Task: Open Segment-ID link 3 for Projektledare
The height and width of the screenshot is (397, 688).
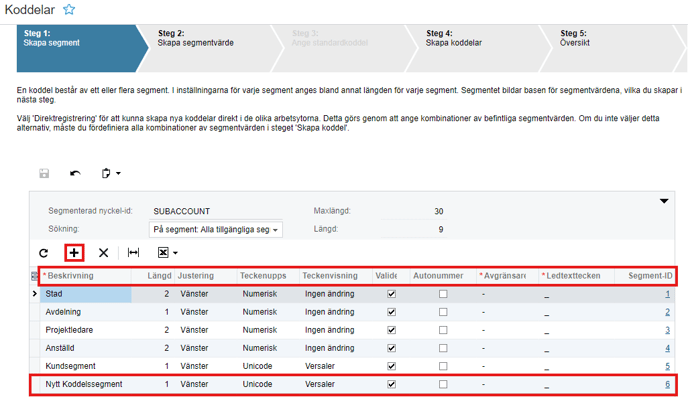Action: tap(667, 330)
